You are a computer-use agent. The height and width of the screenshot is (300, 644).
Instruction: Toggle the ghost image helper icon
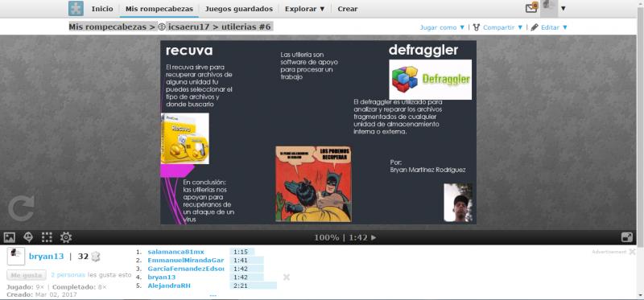28,237
